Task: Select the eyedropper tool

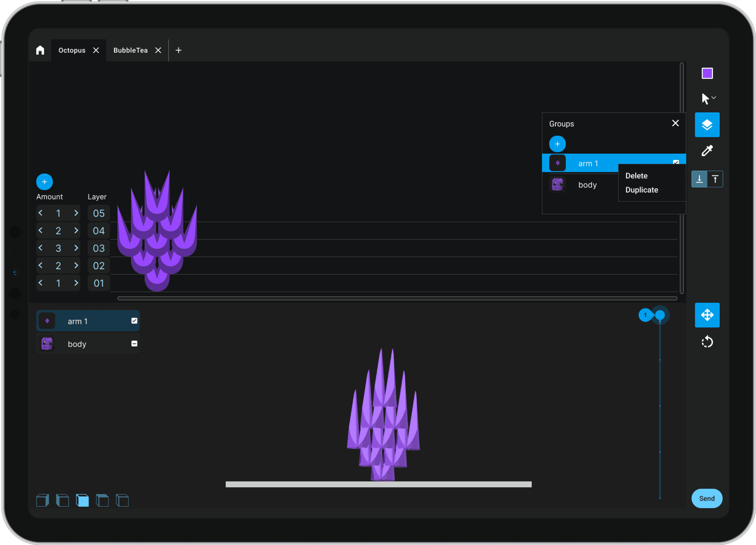Action: pyautogui.click(x=707, y=151)
